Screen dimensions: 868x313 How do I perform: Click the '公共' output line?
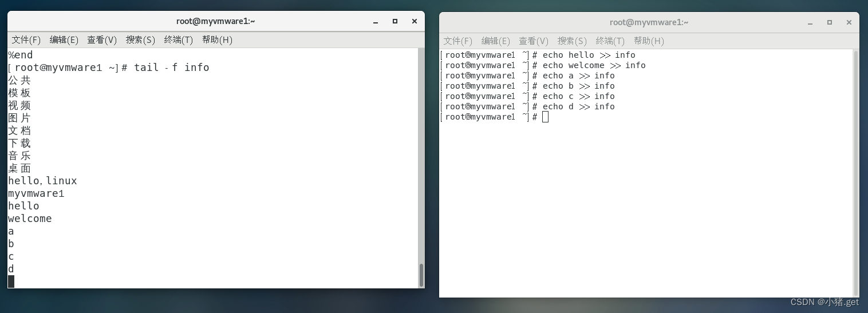click(19, 80)
